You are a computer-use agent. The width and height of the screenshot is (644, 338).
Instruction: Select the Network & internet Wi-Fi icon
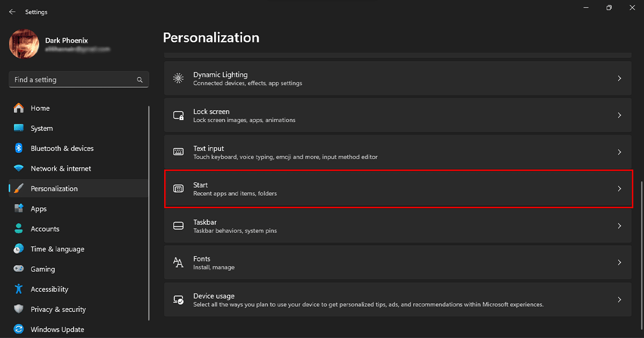19,168
